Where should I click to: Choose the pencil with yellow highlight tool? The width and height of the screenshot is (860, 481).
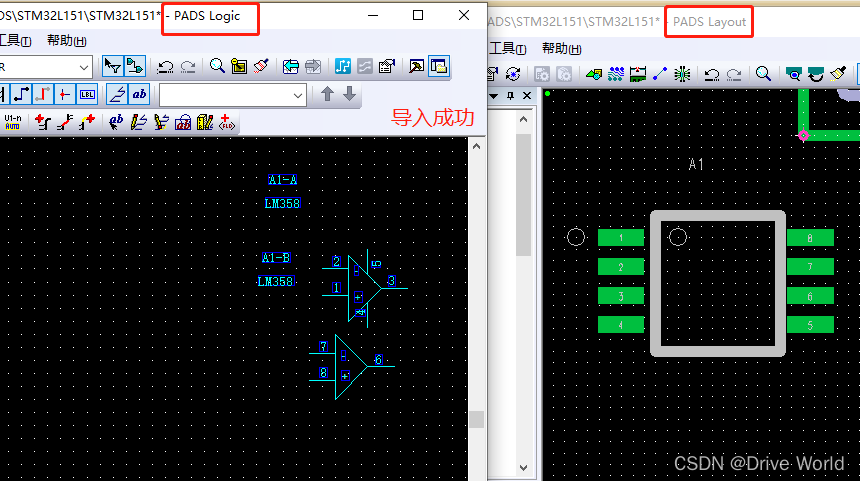[160, 122]
